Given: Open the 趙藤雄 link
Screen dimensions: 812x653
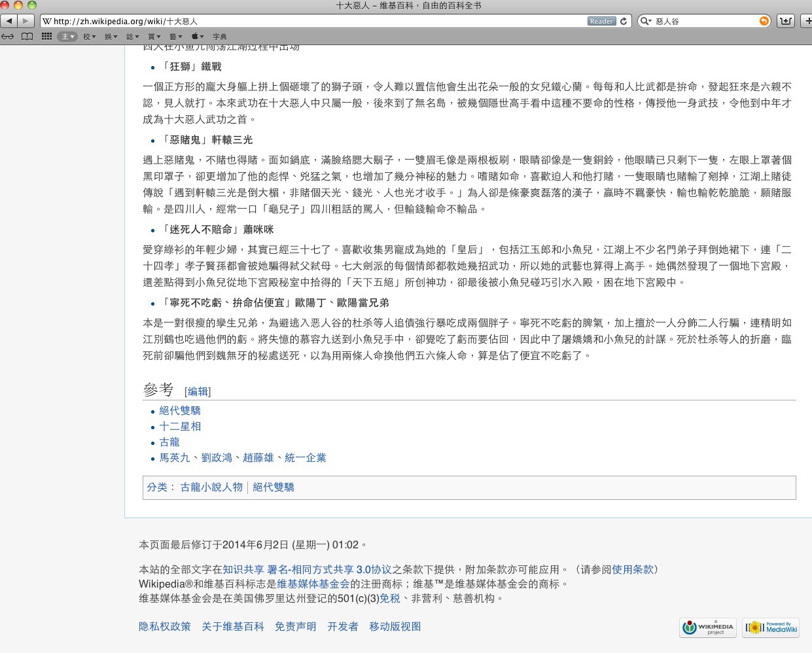Looking at the screenshot, I should pyautogui.click(x=258, y=457).
